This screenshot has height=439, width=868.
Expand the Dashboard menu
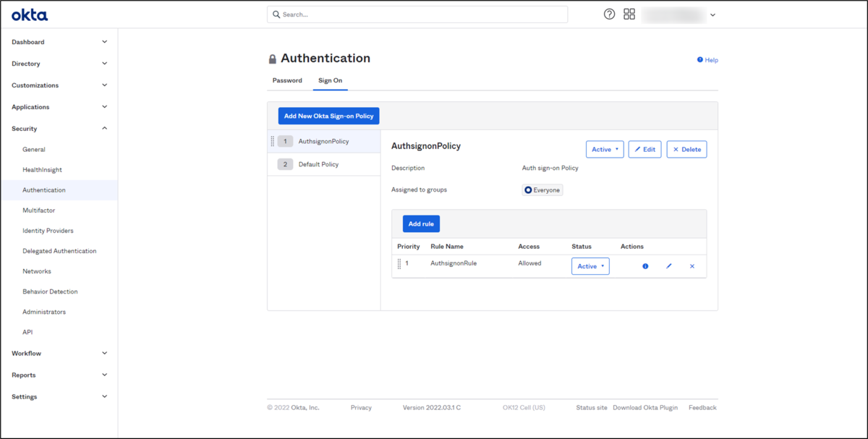pyautogui.click(x=104, y=42)
